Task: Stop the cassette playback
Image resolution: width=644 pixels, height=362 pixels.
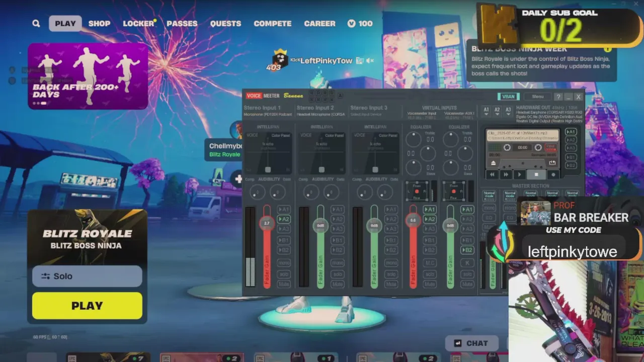Action: (x=536, y=174)
